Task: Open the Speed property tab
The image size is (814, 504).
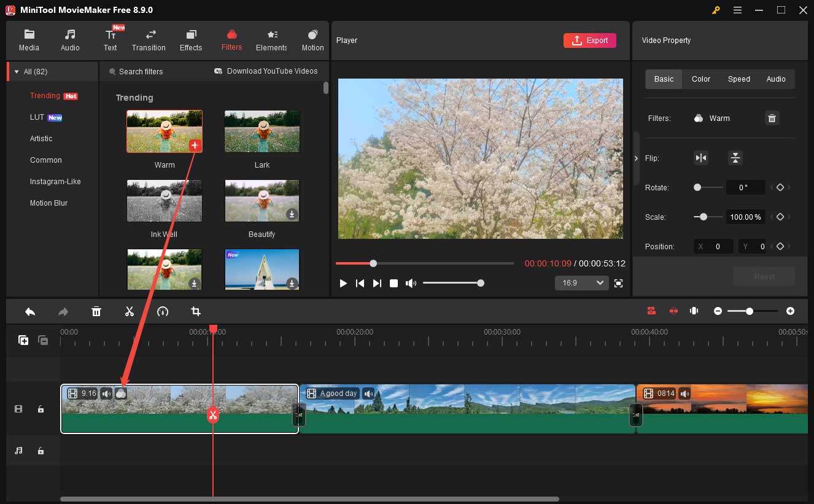Action: click(x=739, y=79)
